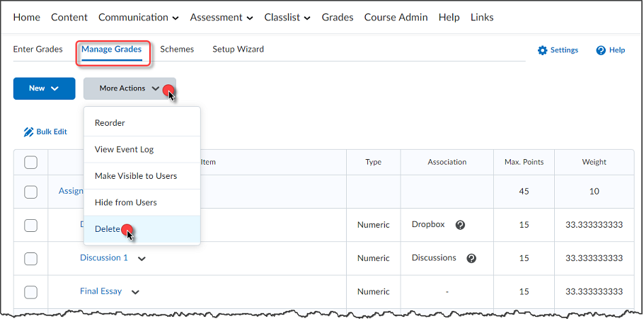Select Hide from Users menu option
Viewport: 644px width, 321px height.
tap(125, 202)
